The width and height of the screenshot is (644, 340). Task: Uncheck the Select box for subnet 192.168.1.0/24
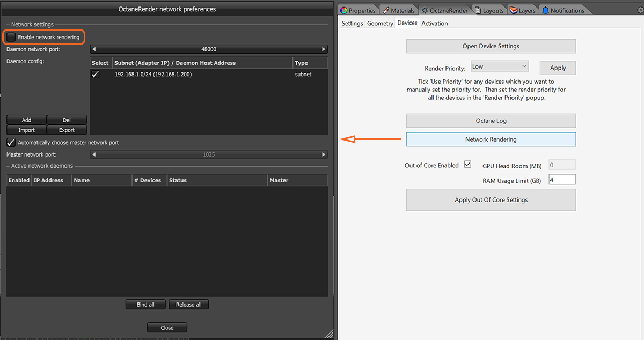point(96,75)
